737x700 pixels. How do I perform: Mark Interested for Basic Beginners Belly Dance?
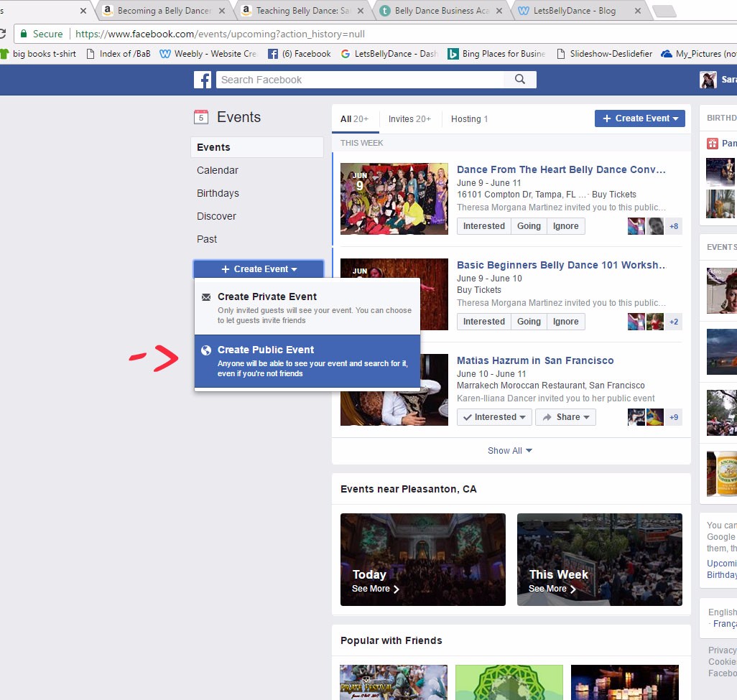484,322
